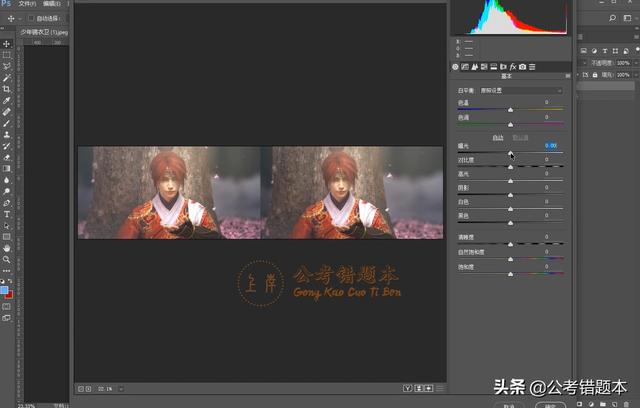
Task: Open the Effects (fx) tab
Action: (x=513, y=67)
